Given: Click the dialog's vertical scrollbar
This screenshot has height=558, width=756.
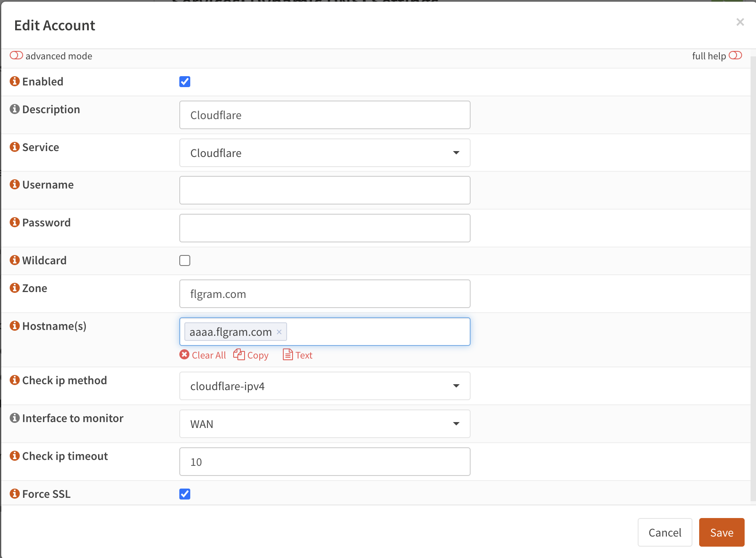Looking at the screenshot, I should pos(753,278).
